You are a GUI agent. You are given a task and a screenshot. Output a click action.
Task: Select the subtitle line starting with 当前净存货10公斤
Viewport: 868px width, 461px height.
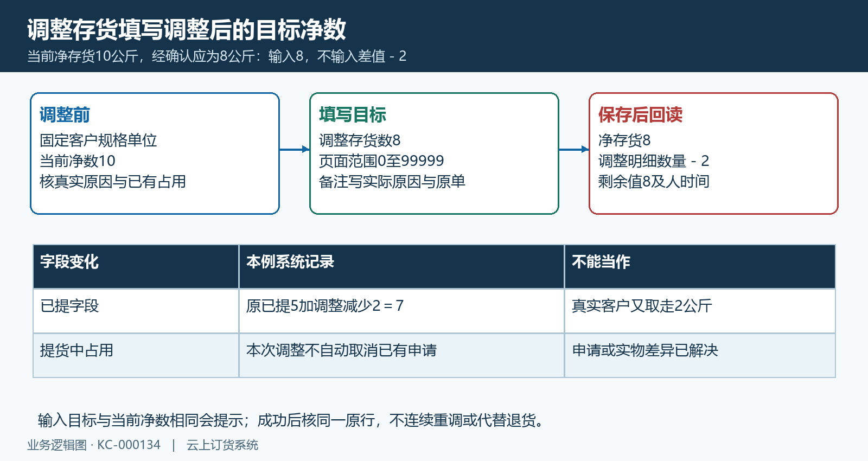216,56
